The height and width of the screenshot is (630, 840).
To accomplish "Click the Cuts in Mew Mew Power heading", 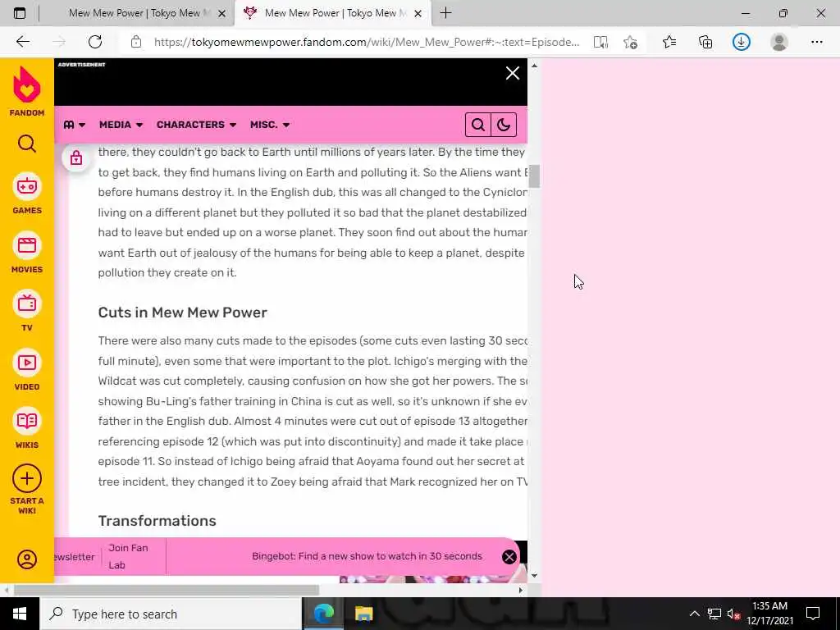I will 183,313.
